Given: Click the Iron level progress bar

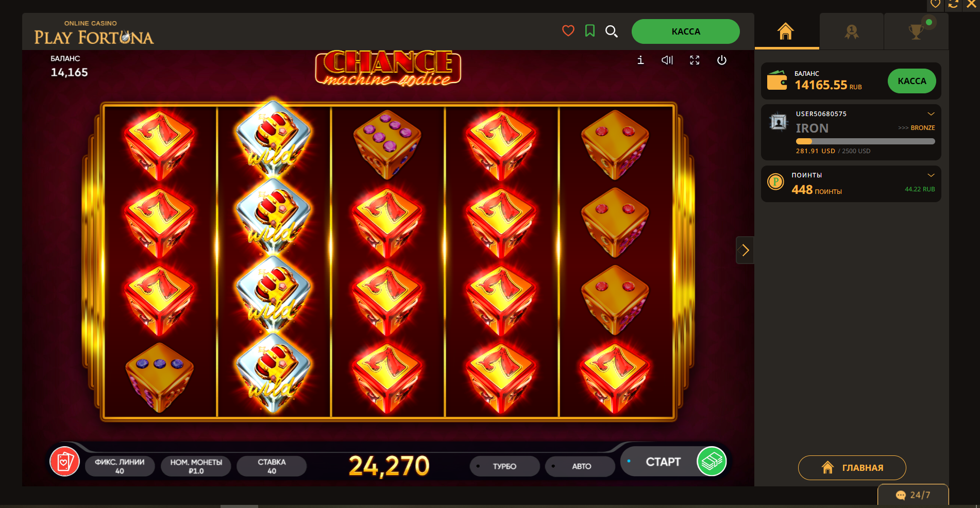Looking at the screenshot, I should 865,141.
